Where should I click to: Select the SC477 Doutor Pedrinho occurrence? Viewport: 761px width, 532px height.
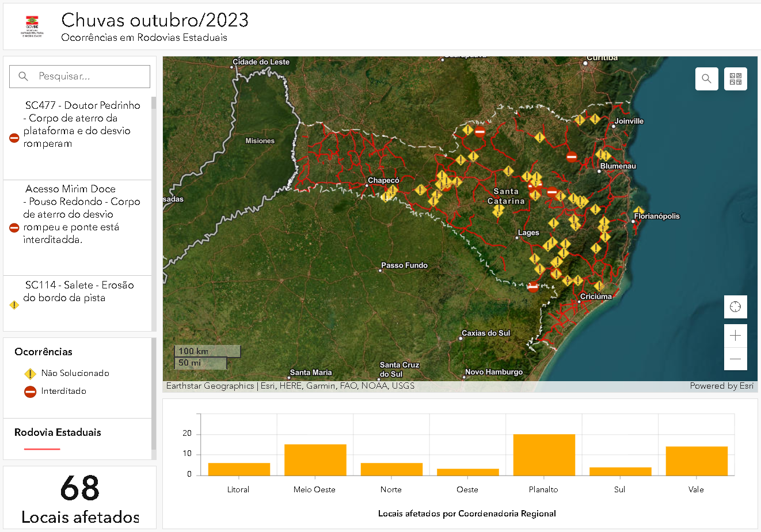(77, 138)
